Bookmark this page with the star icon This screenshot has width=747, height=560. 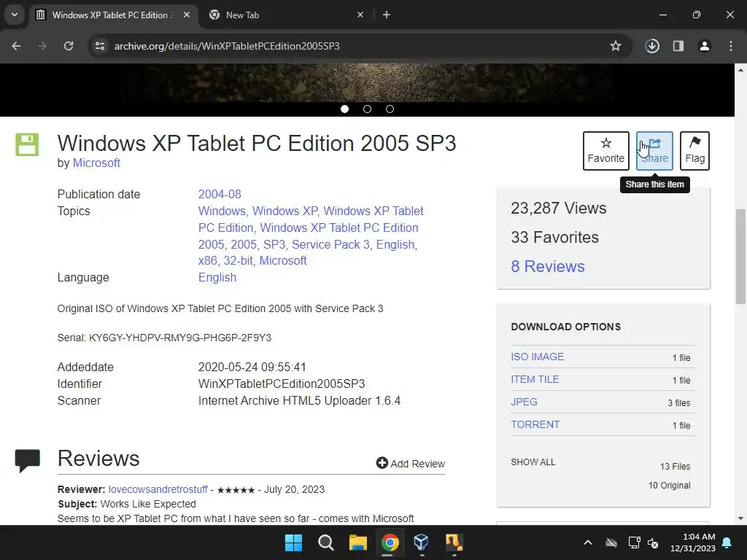pyautogui.click(x=616, y=46)
